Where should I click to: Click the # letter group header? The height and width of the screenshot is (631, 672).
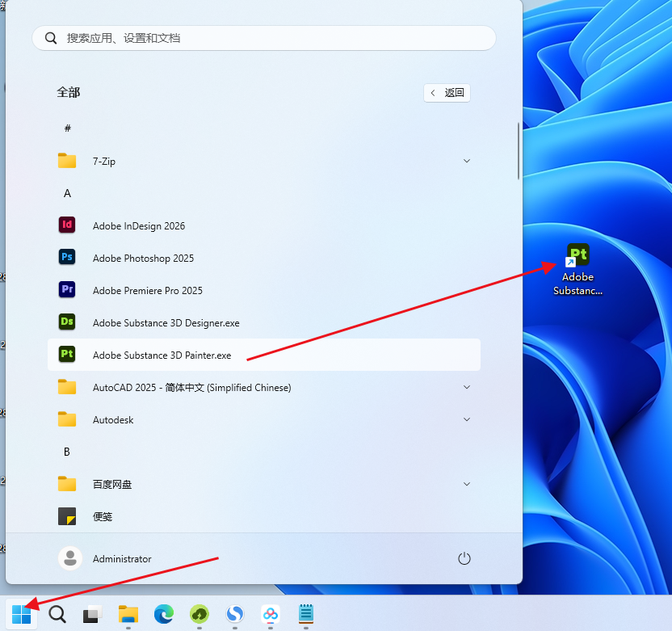(x=67, y=128)
